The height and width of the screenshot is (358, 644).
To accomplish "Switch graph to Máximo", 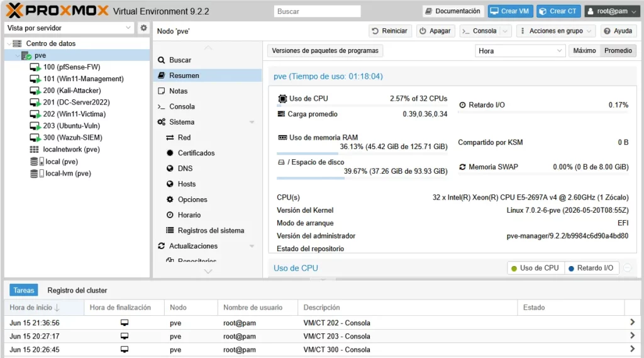I will click(584, 51).
